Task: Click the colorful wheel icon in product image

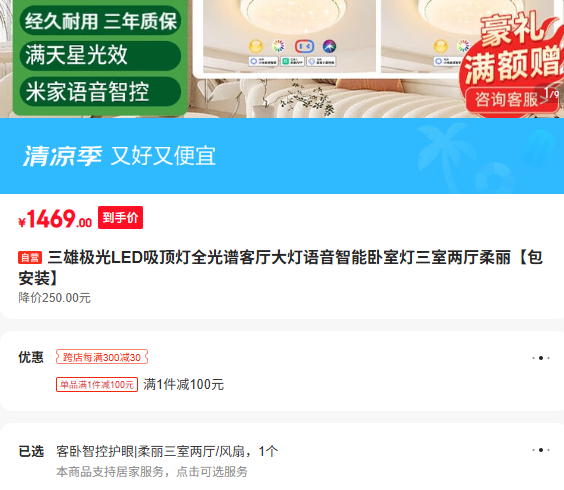Action: pos(278,46)
